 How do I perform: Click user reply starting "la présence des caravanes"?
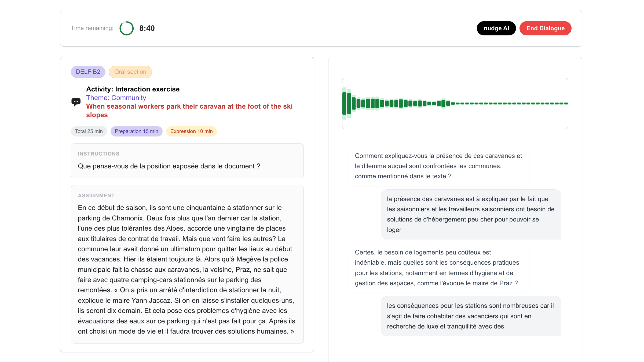click(x=471, y=214)
